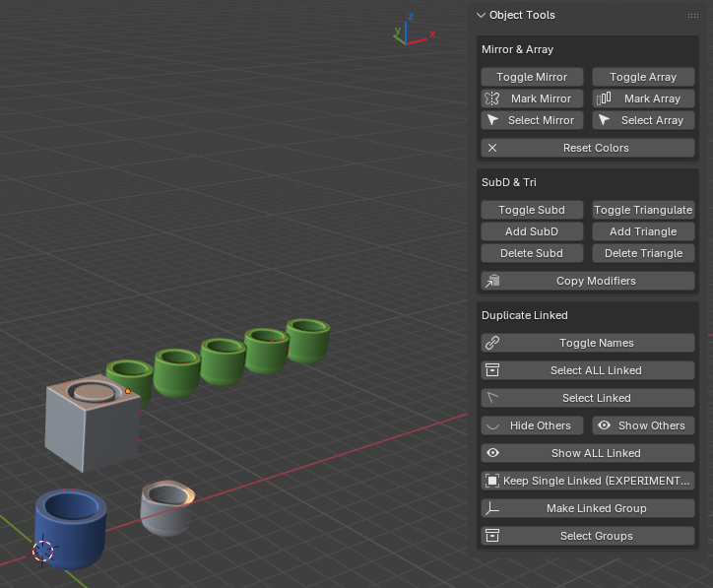Viewport: 713px width, 588px height.
Task: Click the Select ALL Linked archive icon
Action: [492, 370]
